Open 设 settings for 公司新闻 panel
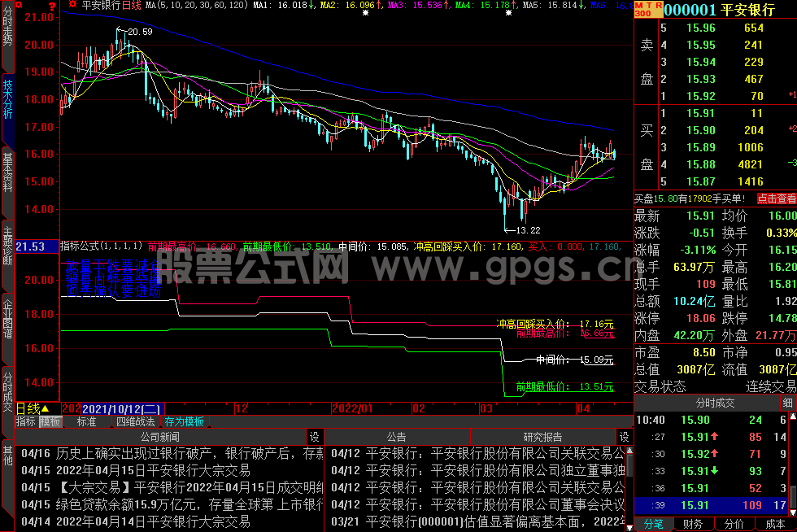 click(315, 437)
